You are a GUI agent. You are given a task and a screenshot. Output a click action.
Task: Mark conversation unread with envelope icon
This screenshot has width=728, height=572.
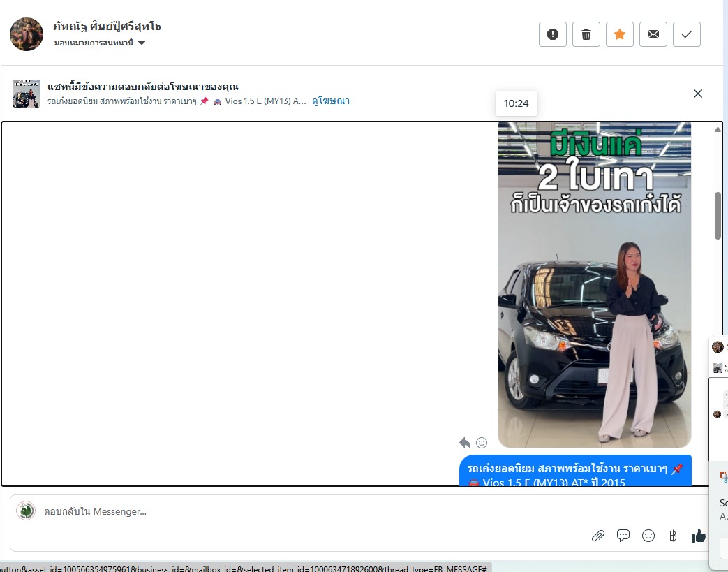click(653, 34)
